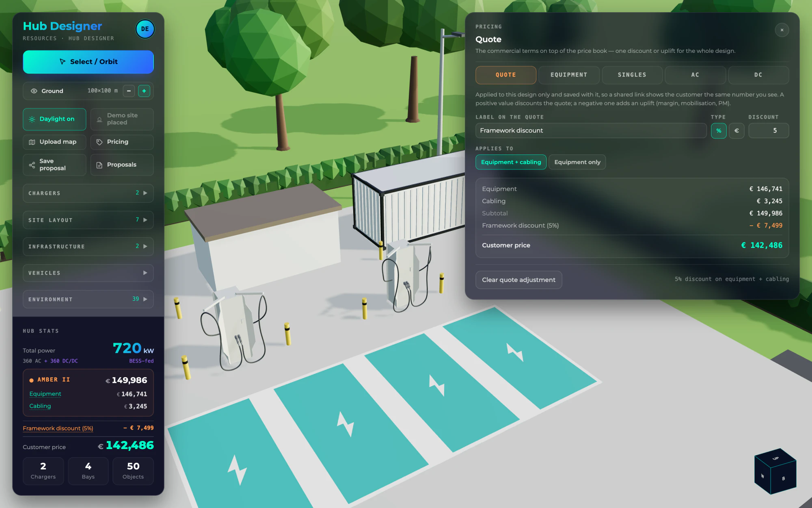Select euro discount type
812x508 pixels.
(736, 130)
